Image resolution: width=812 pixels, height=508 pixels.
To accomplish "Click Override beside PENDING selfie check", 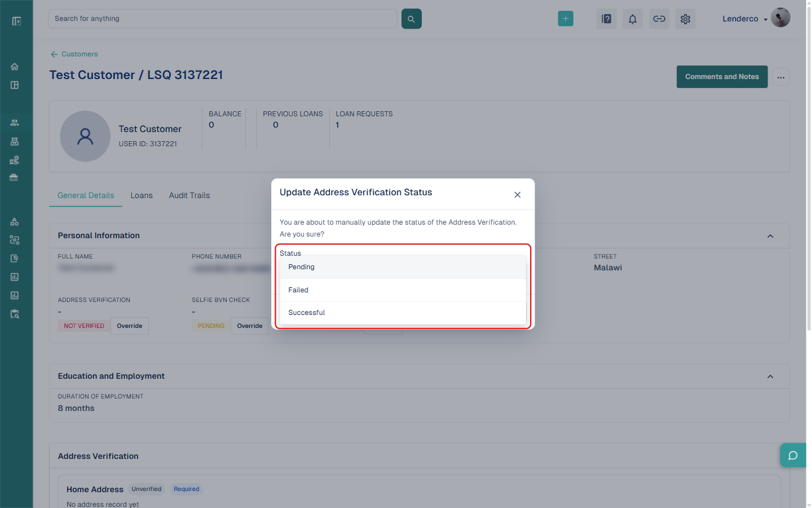I will click(x=250, y=326).
